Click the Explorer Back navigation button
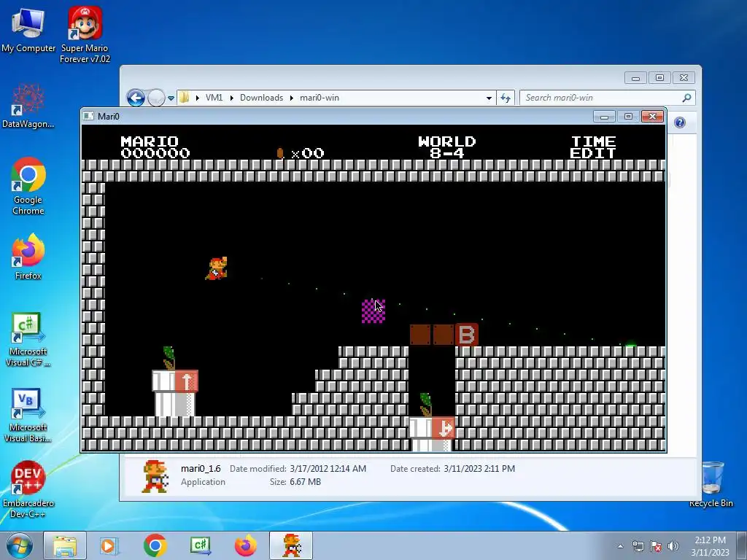The width and height of the screenshot is (747, 560). pyautogui.click(x=136, y=98)
